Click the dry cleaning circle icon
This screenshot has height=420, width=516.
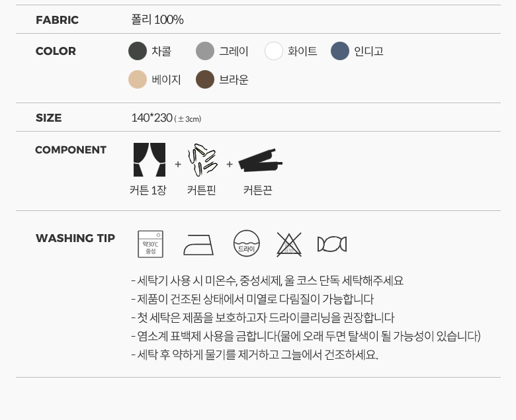coord(247,243)
